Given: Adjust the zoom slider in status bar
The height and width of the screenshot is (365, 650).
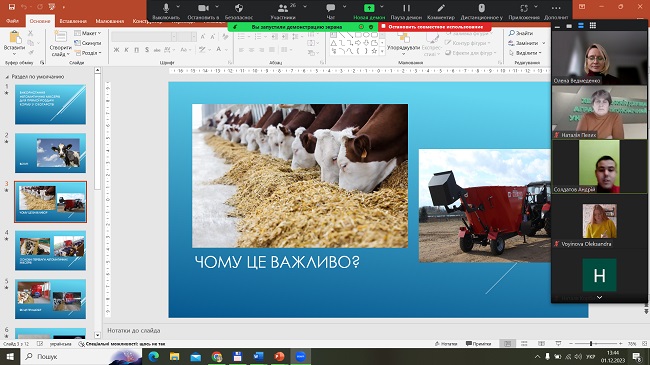Looking at the screenshot, I should [591, 343].
